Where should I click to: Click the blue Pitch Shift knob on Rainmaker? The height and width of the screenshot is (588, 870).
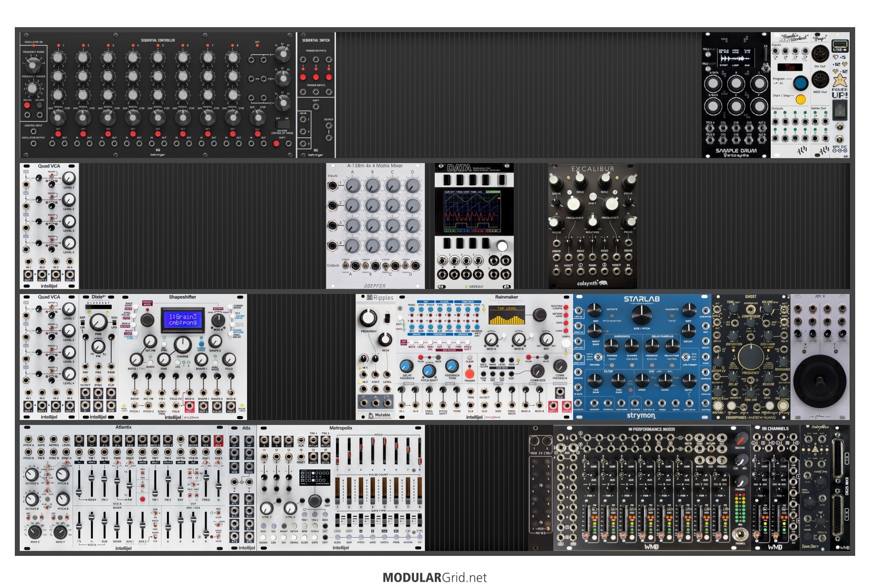(x=429, y=371)
